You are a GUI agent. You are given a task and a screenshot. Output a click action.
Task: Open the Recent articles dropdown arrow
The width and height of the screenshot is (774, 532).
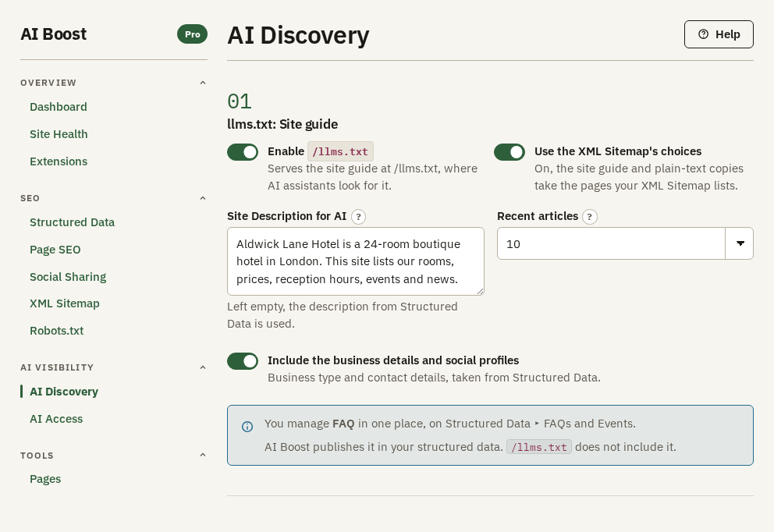coord(740,243)
